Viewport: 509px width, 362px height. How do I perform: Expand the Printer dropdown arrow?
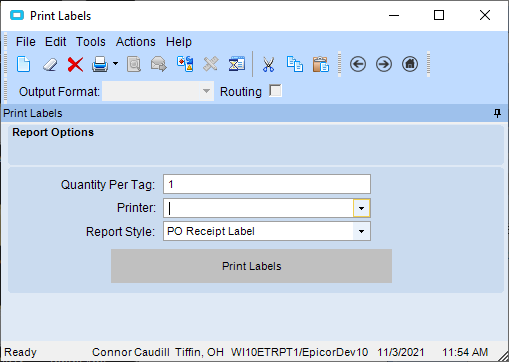click(361, 208)
